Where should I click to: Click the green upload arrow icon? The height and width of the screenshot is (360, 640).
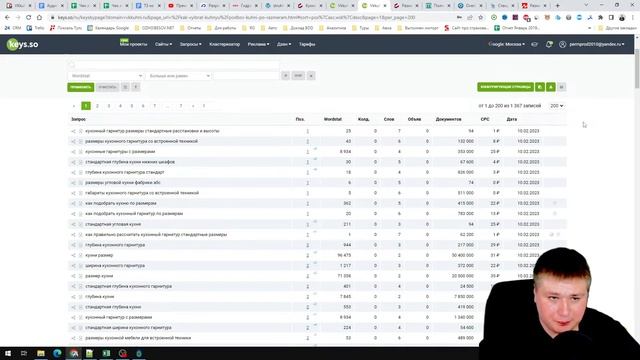[x=551, y=87]
